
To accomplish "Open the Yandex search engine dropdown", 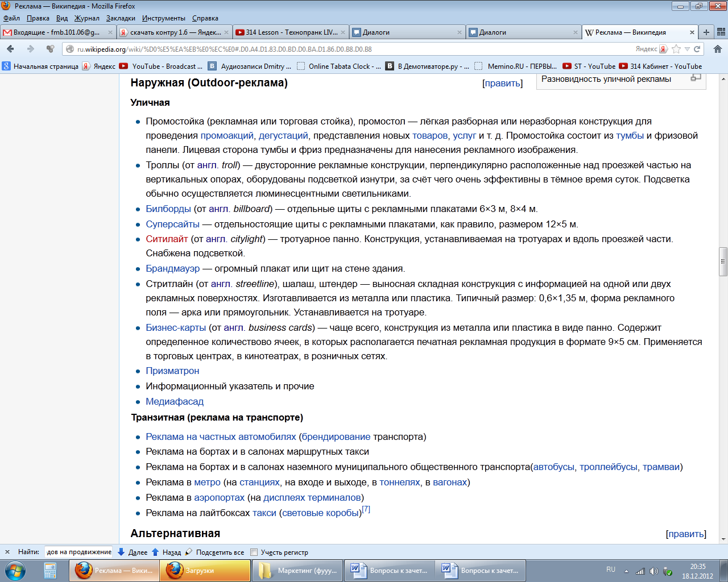I will pyautogui.click(x=664, y=49).
